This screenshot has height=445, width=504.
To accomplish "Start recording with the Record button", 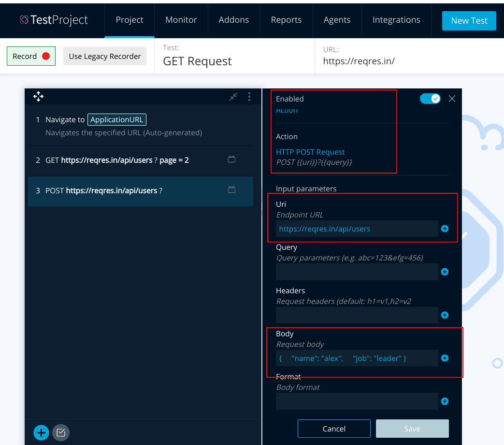I will (31, 56).
